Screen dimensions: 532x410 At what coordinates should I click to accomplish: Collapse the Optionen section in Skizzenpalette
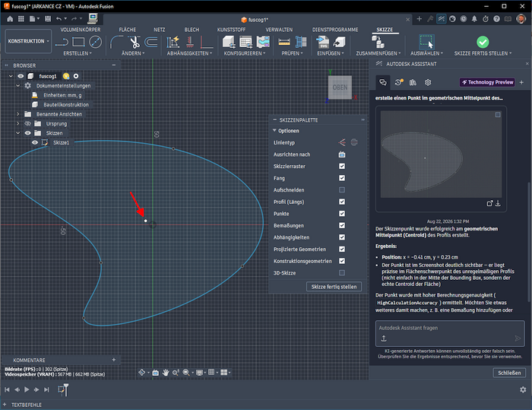pos(274,131)
